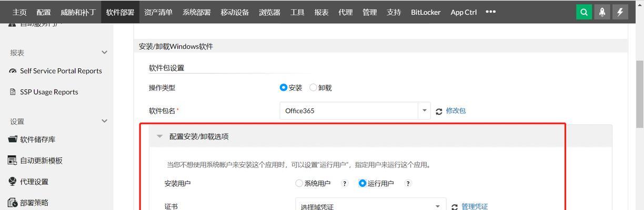Open Self Service Portal Reports link
This screenshot has width=644, height=210.
61,71
